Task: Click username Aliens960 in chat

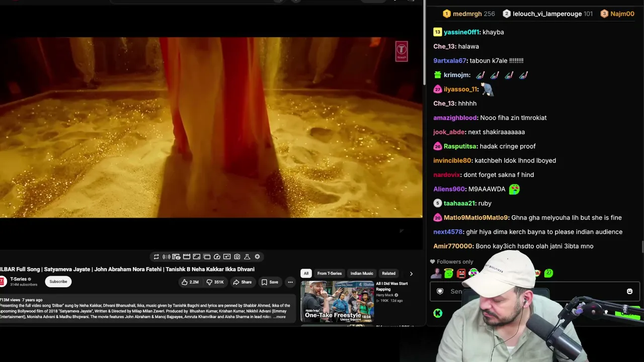Action: (x=449, y=189)
